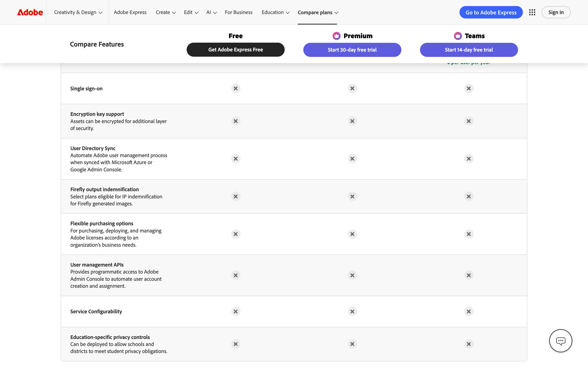Click Start 30-day free trial button

pos(352,50)
